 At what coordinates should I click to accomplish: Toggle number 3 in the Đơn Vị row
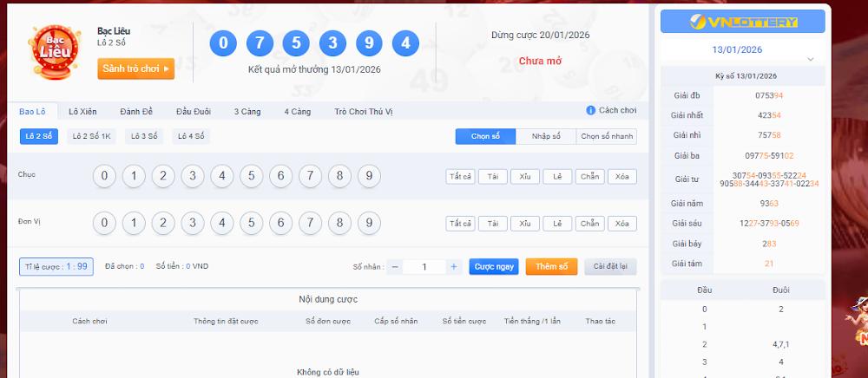click(x=193, y=224)
